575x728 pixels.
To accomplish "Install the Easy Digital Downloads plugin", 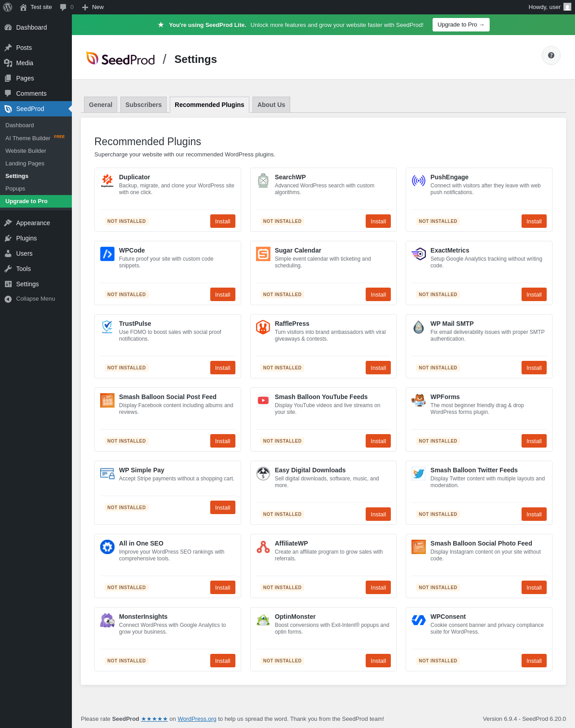I will 378,514.
